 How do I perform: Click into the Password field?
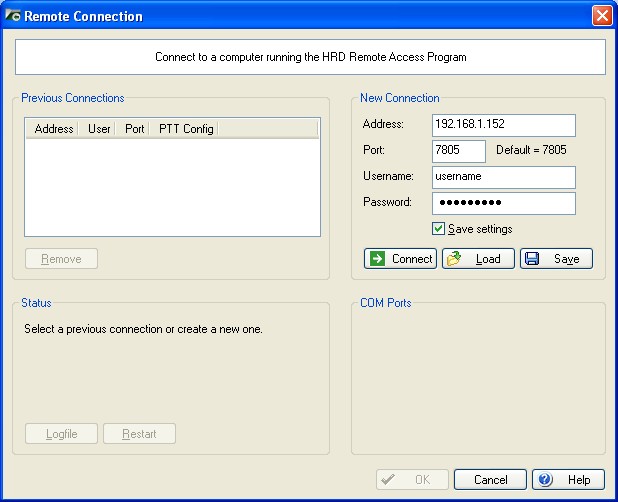pos(504,203)
